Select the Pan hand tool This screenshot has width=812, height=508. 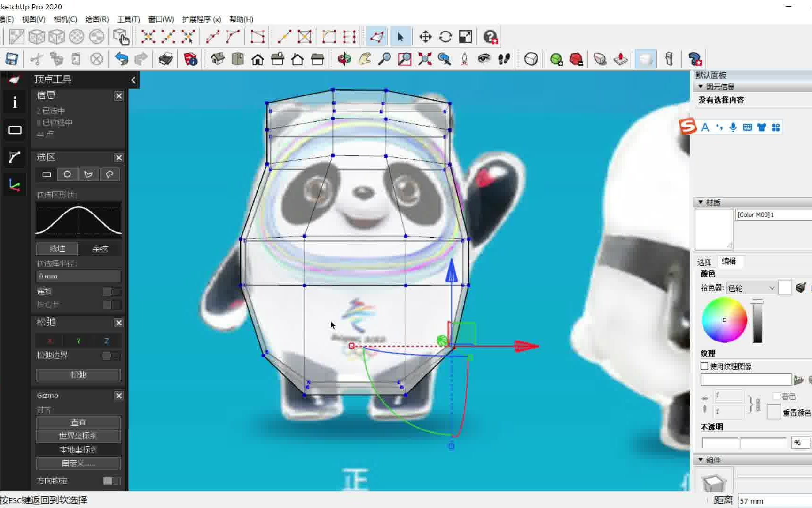(x=365, y=59)
